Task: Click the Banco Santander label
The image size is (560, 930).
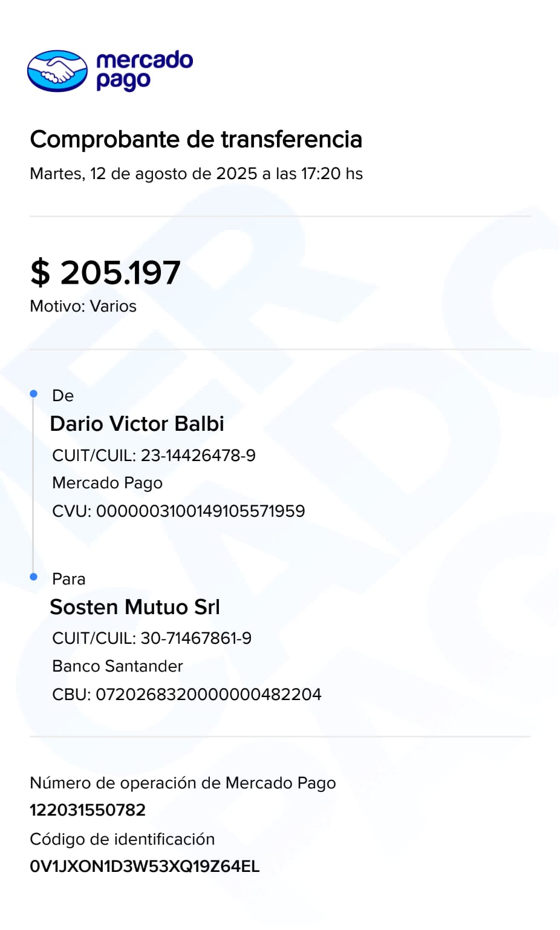Action: pyautogui.click(x=117, y=666)
